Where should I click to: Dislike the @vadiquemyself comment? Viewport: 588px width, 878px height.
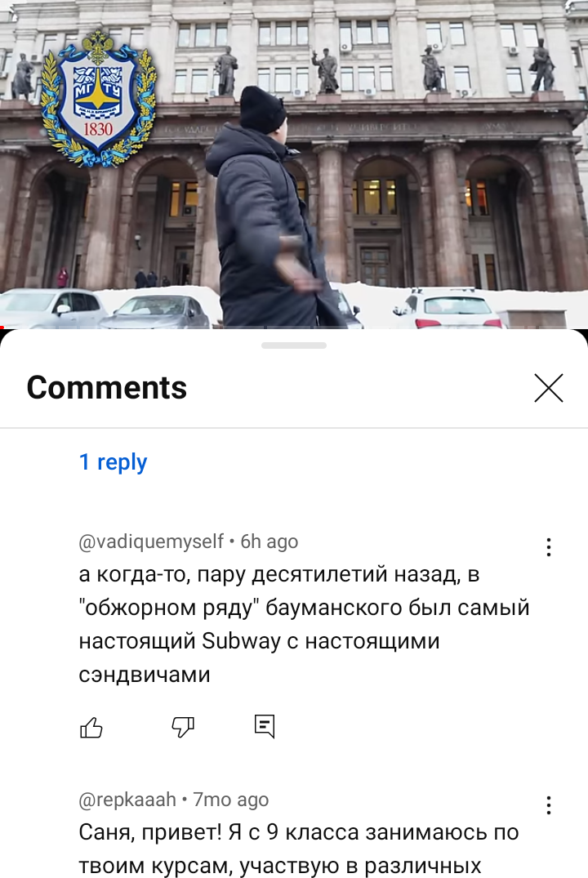point(183,728)
